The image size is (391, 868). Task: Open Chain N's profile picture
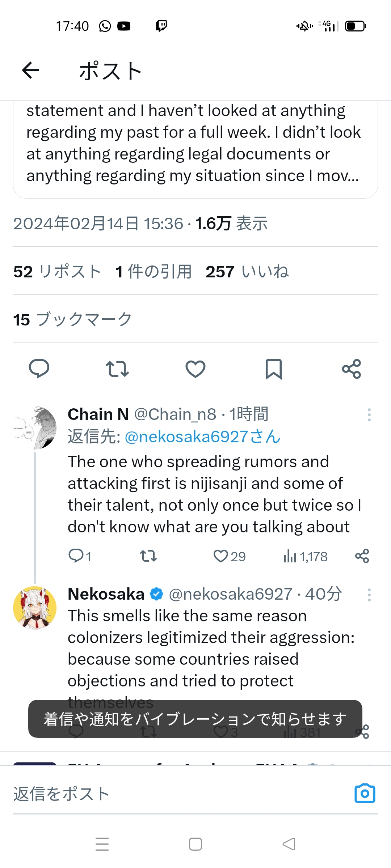35,428
